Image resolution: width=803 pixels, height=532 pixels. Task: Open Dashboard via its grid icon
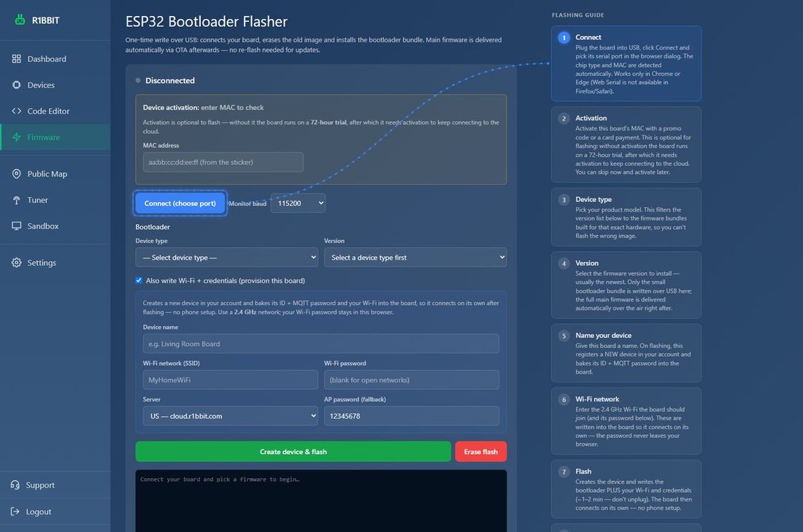16,59
